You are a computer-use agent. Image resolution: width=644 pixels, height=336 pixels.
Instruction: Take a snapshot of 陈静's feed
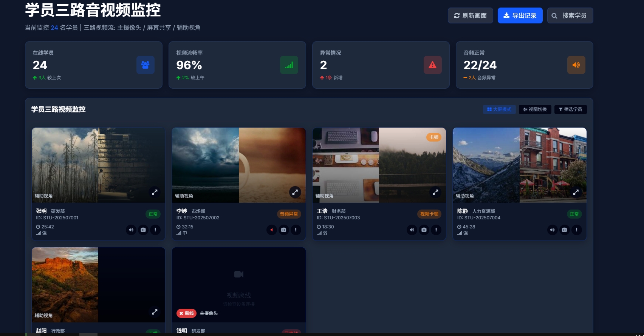[565, 230]
